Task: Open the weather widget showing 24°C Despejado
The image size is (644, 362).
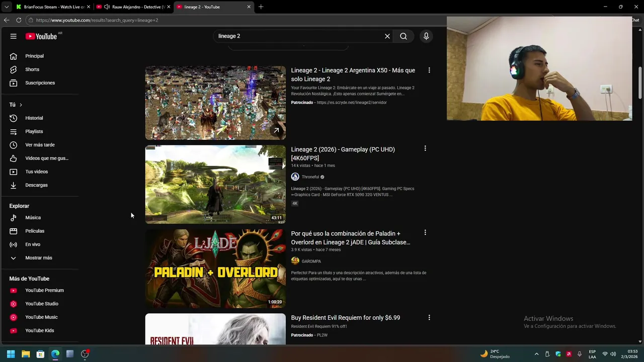Action: point(495,354)
